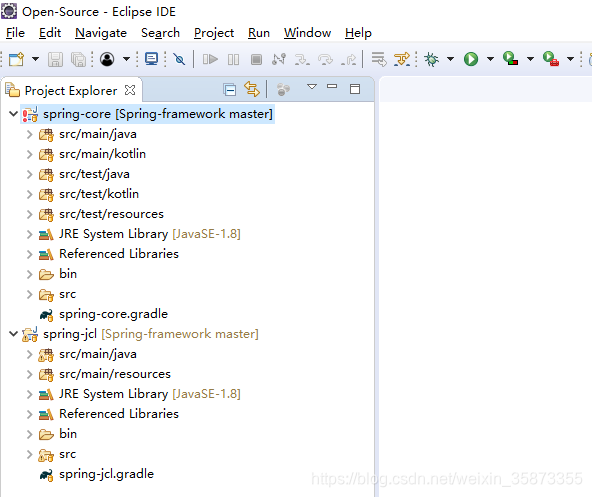Image resolution: width=592 pixels, height=497 pixels.
Task: Open the Coverage dropdown arrow
Action: click(x=530, y=59)
